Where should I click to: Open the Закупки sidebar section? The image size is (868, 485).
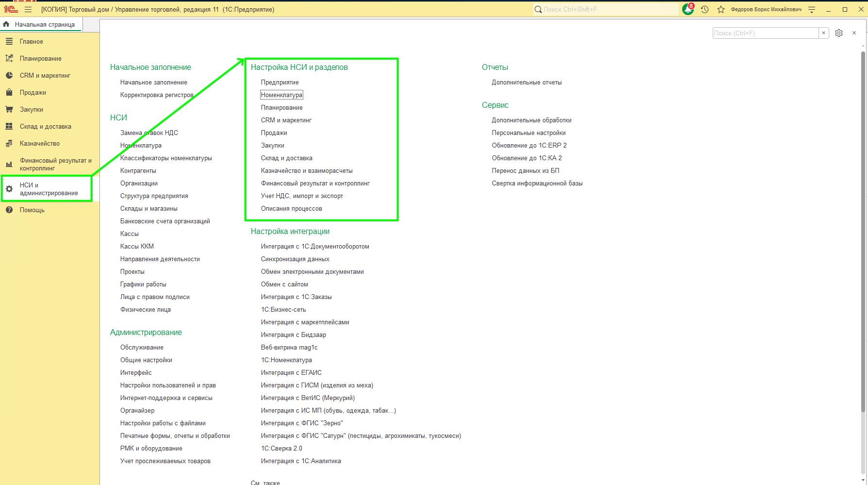[31, 109]
